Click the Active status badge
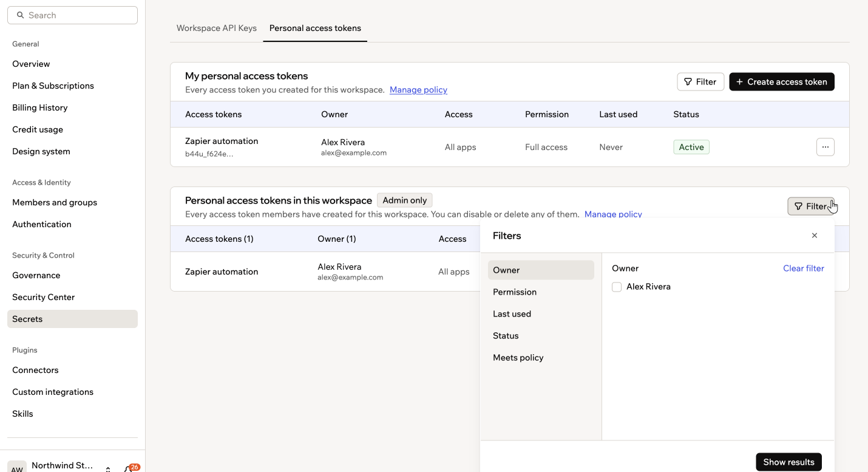 [691, 147]
